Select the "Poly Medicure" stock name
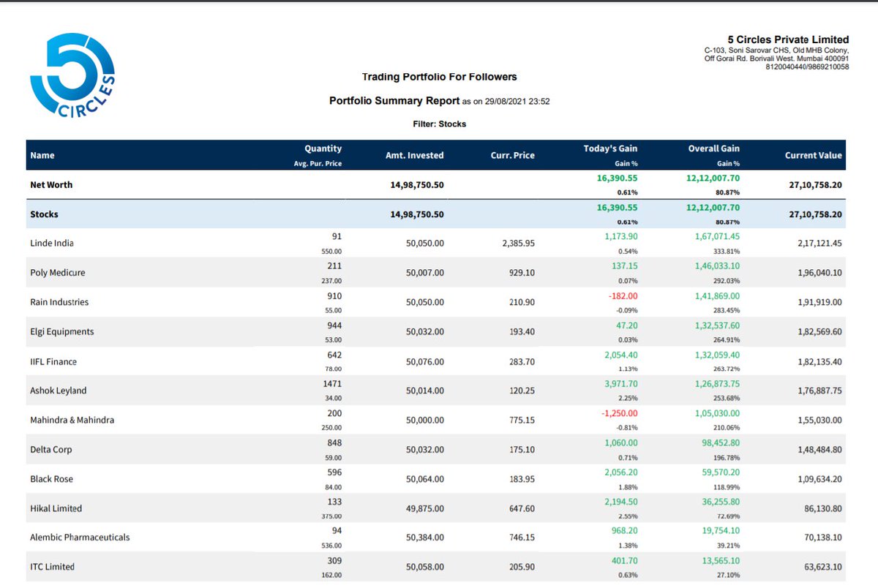 (58, 273)
